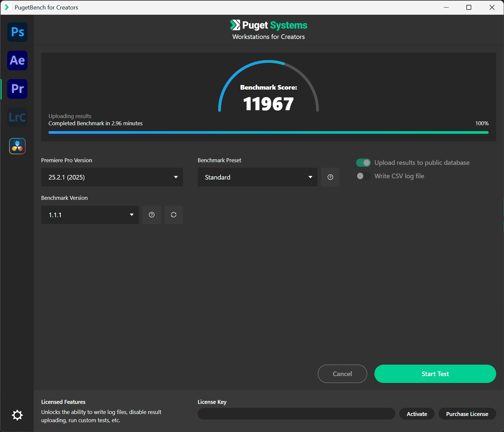504x432 pixels.
Task: Expand the Benchmark Version dropdown
Action: [x=90, y=215]
